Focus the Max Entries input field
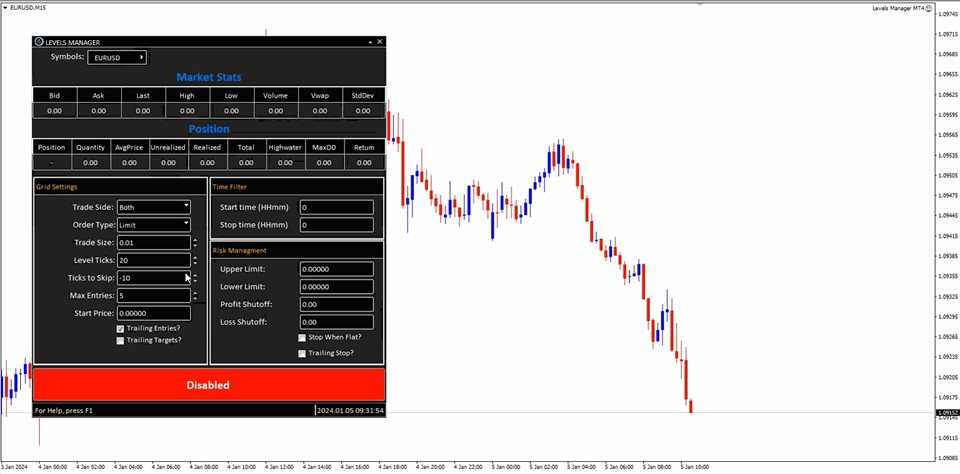This screenshot has height=474, width=960. [x=153, y=296]
